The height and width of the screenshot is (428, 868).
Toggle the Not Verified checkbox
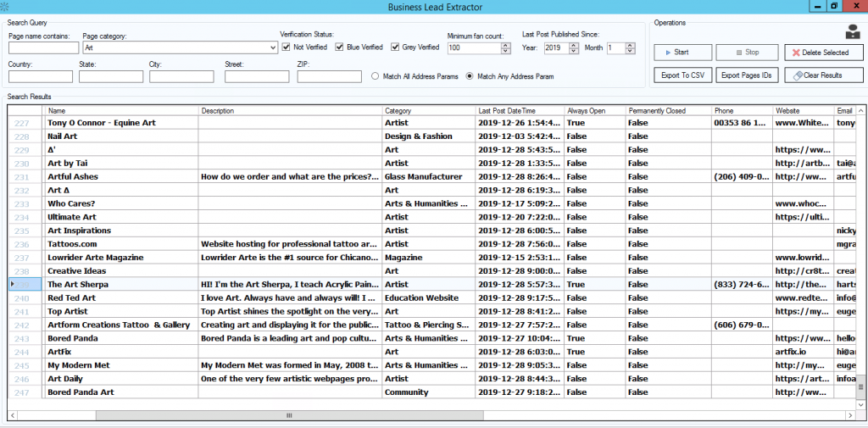pos(287,47)
